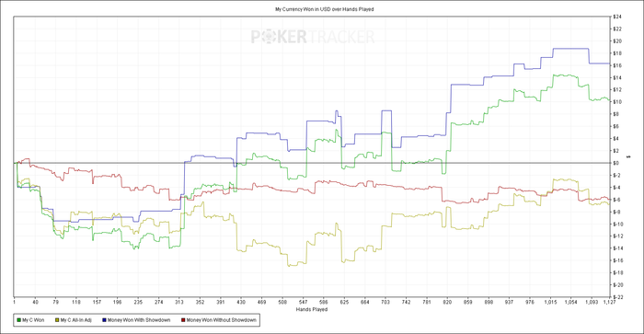Click x-axis tick label 937

point(509,303)
